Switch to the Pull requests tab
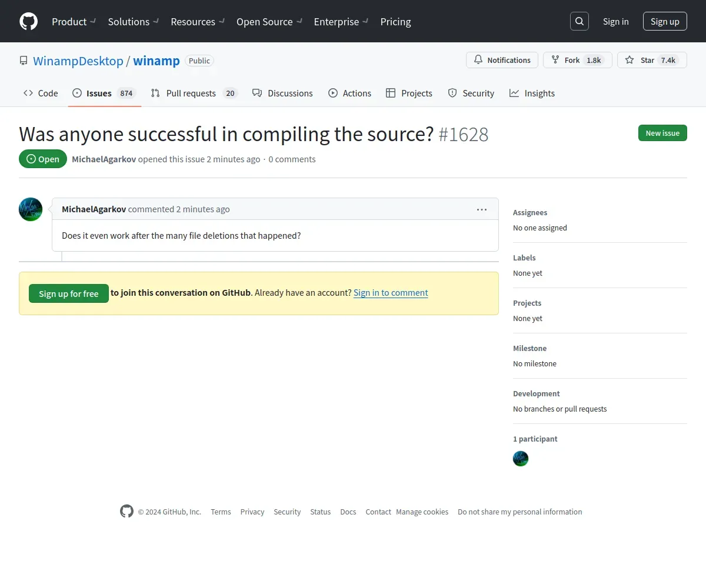The image size is (706, 588). tap(194, 93)
